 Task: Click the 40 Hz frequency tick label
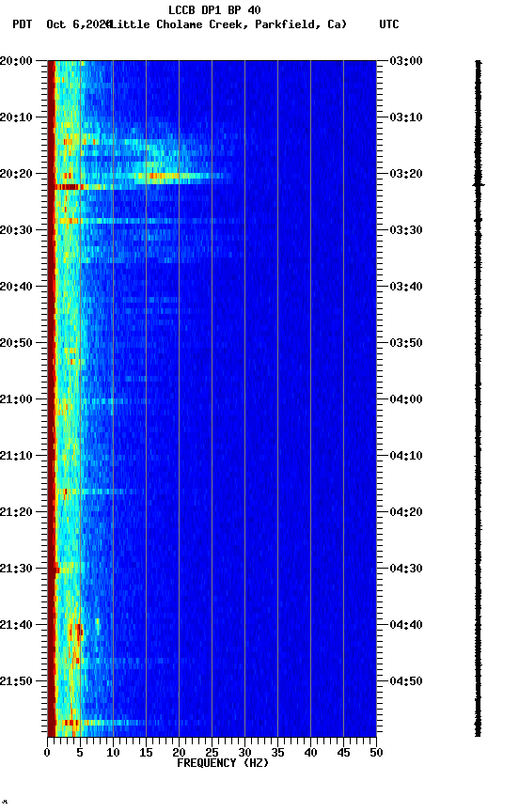310,753
